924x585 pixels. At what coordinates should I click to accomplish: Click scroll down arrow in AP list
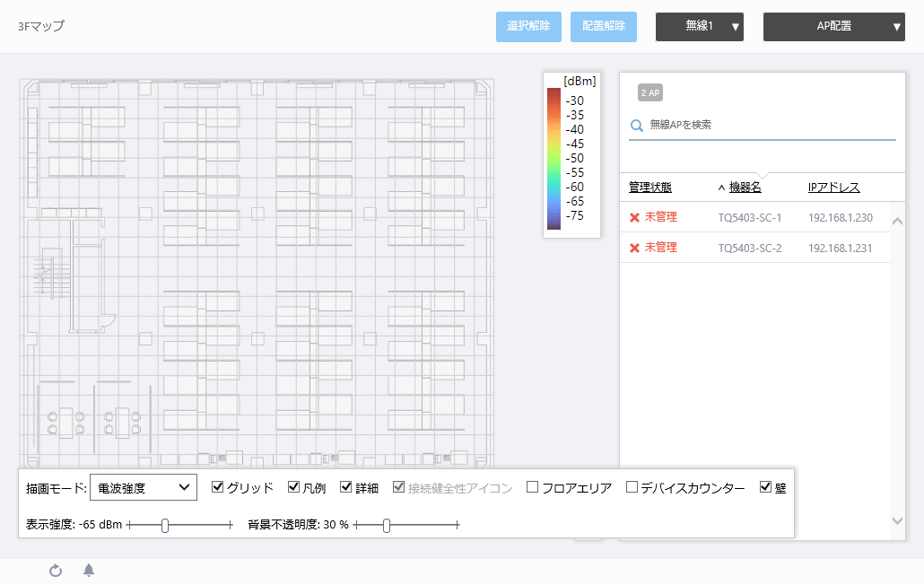coord(897,520)
